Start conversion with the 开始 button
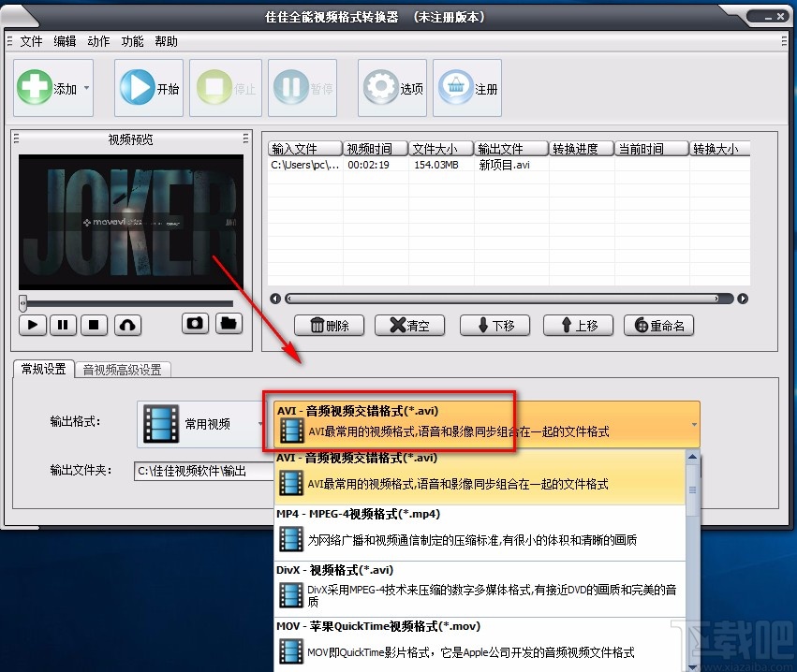Viewport: 797px width, 672px height. click(x=148, y=88)
